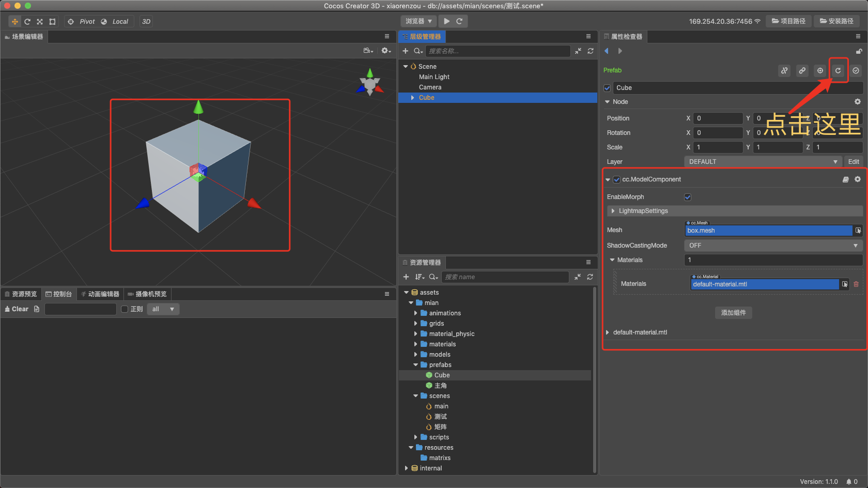Open the scene camera settings icon
Viewport: 868px width, 488px height.
tap(368, 51)
